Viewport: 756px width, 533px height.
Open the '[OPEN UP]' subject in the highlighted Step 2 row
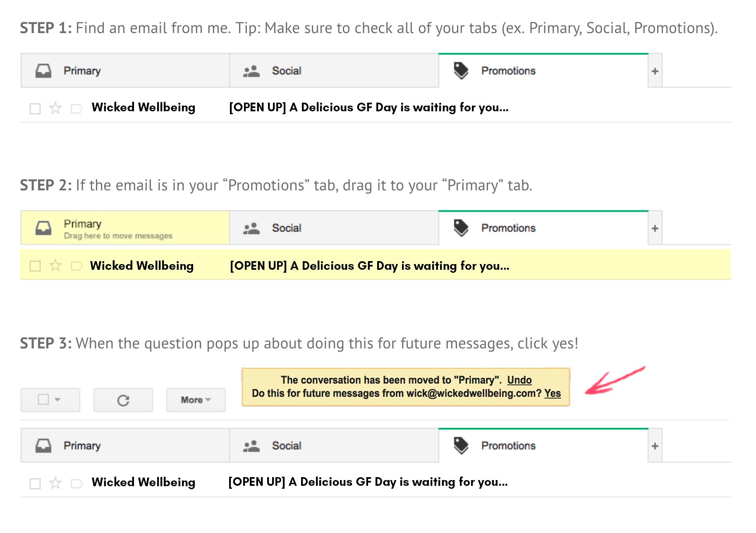tap(370, 266)
